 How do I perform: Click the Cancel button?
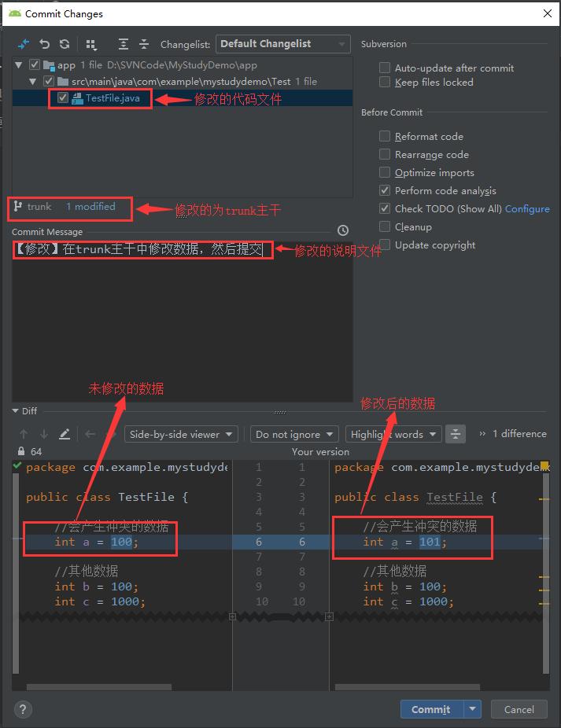tap(519, 709)
